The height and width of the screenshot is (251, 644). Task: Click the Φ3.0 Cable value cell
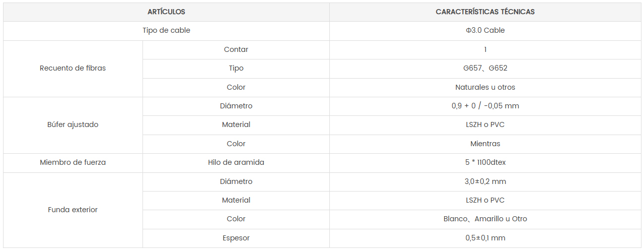485,30
